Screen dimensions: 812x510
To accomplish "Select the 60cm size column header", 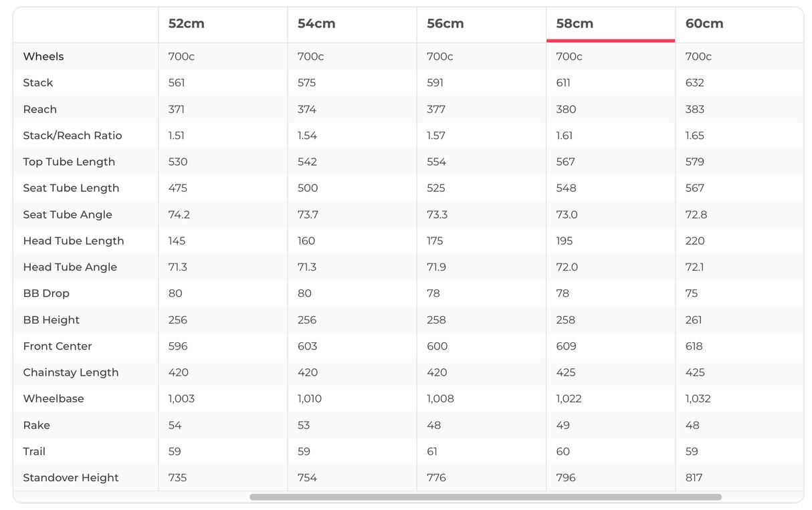I will point(704,24).
